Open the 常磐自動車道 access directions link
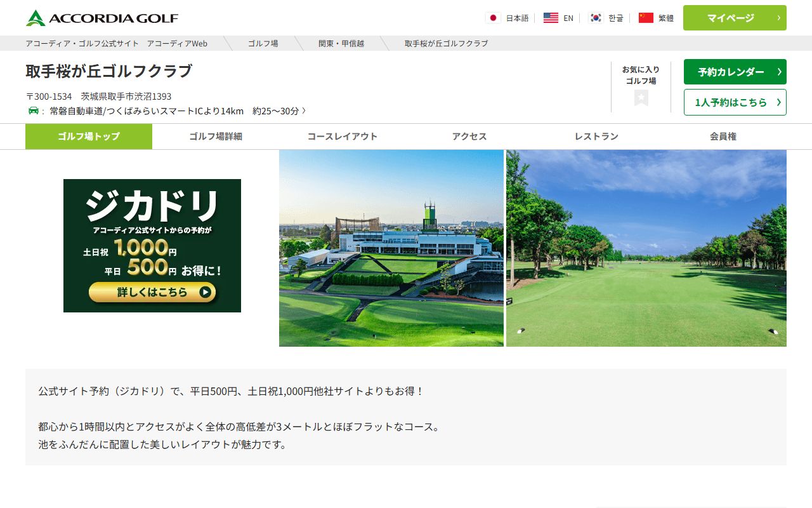This screenshot has height=508, width=812. [178, 110]
